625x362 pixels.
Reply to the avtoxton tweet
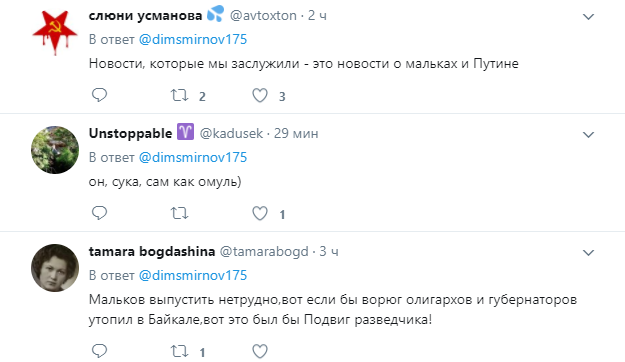(x=99, y=95)
